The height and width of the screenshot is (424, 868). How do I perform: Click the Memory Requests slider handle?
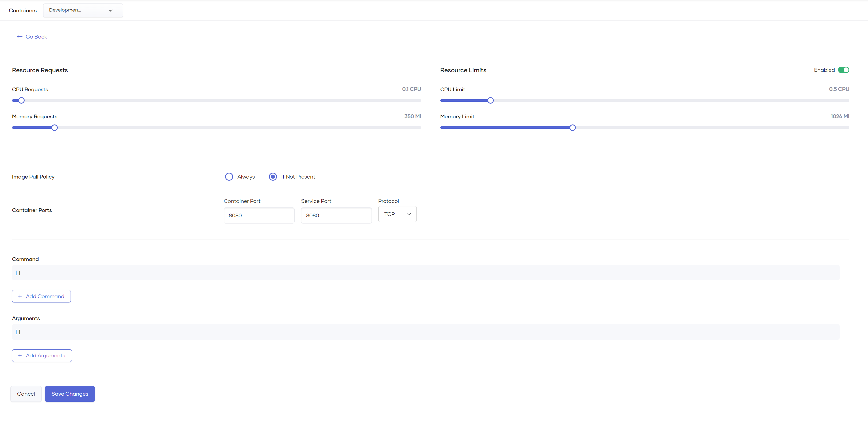55,128
